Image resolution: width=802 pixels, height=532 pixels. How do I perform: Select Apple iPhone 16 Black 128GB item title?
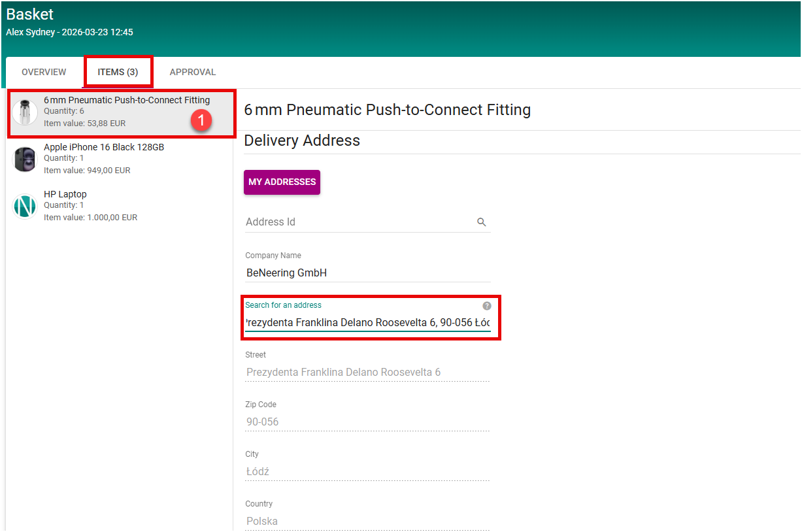click(x=104, y=147)
